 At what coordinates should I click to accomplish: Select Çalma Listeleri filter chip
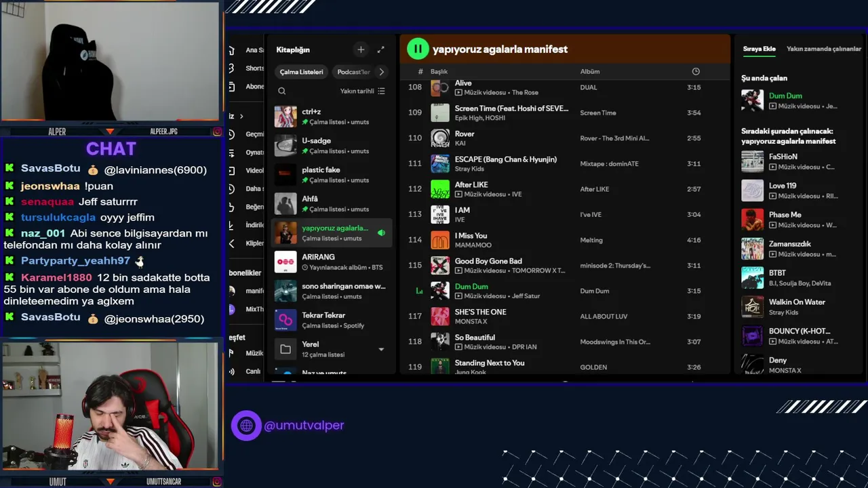pyautogui.click(x=302, y=72)
